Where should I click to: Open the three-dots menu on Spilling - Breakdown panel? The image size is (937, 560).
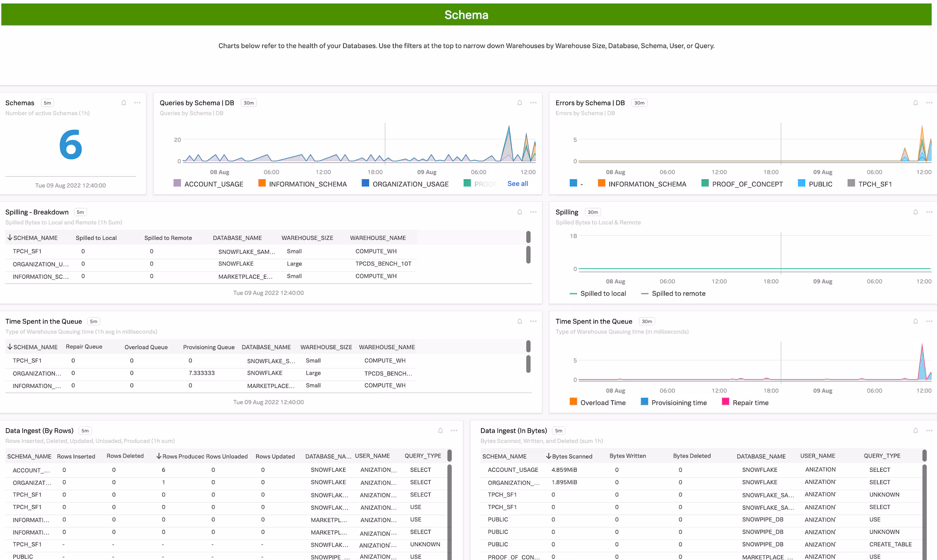coord(533,212)
